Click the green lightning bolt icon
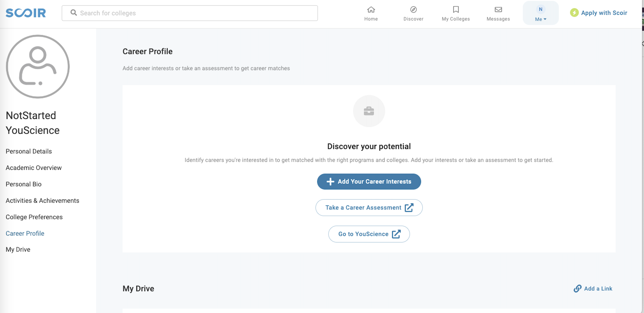 [574, 13]
